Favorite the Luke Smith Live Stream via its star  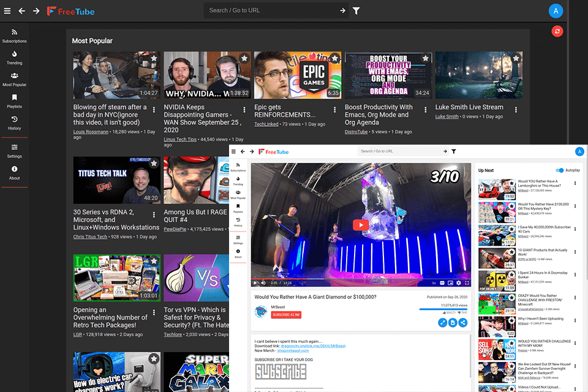516,58
